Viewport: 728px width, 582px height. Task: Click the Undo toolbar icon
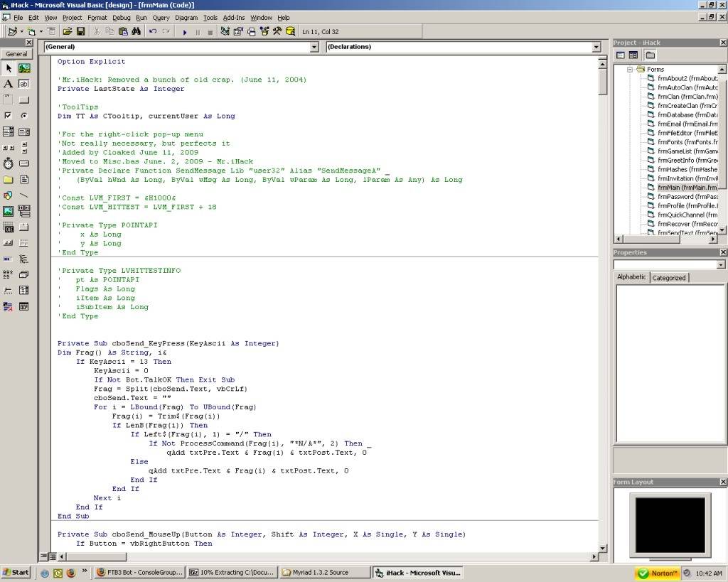[153, 31]
